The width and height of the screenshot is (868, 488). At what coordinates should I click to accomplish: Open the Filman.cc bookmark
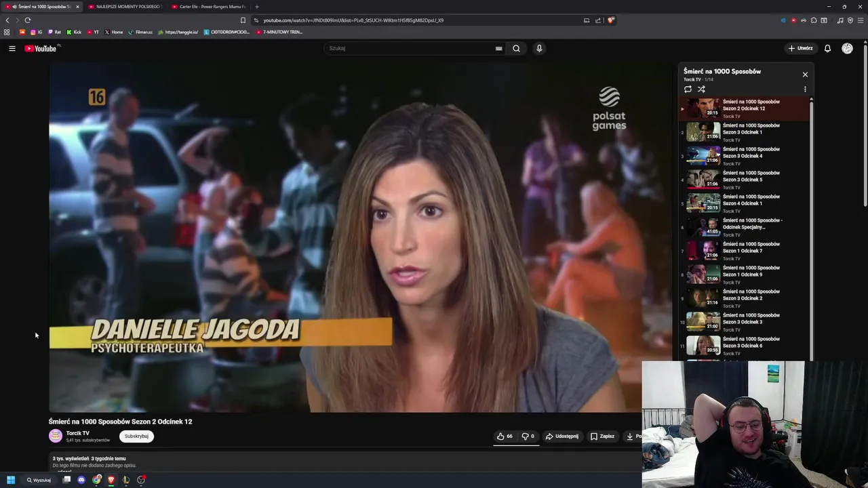(x=141, y=32)
